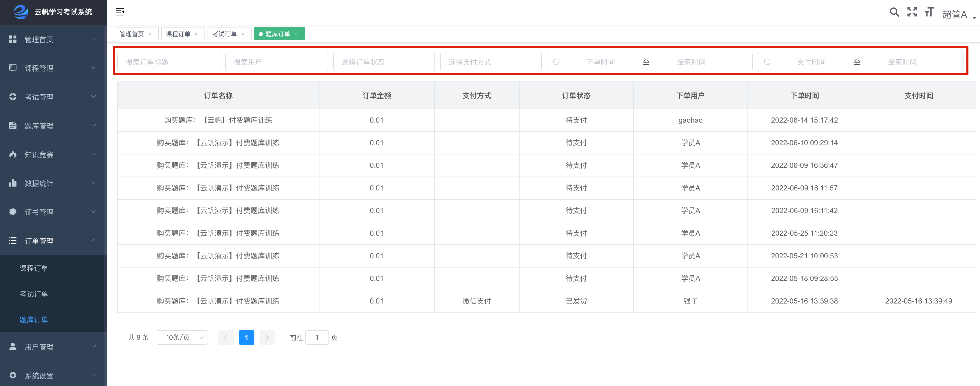Click the 下单时间 column header
This screenshot has width=980, height=386.
coord(805,96)
